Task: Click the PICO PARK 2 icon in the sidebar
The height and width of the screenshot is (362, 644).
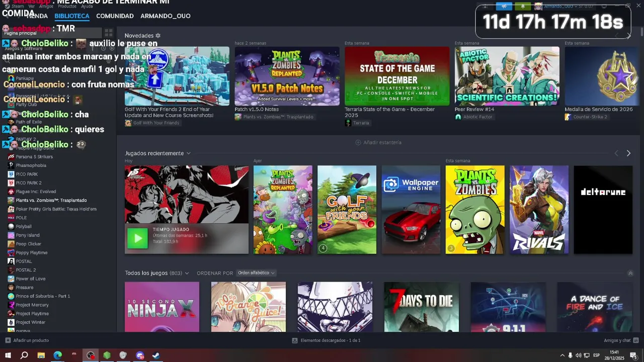Action: (11, 183)
